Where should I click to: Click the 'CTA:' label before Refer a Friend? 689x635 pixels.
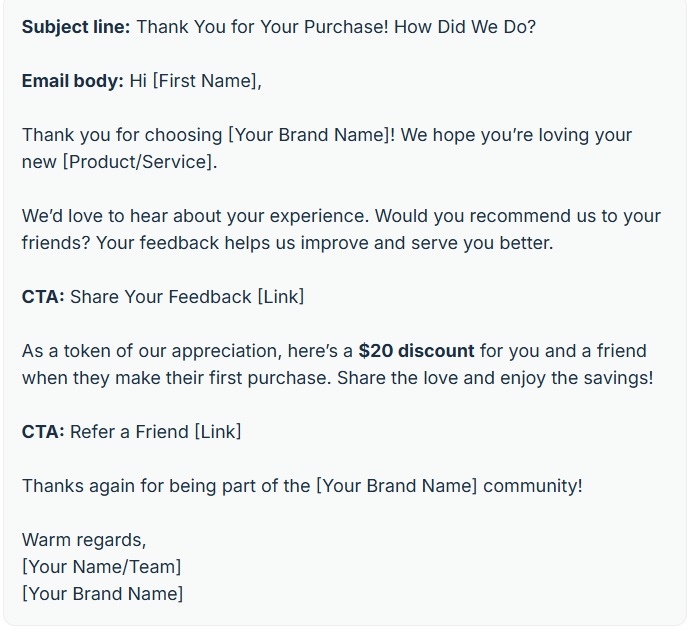tap(43, 432)
